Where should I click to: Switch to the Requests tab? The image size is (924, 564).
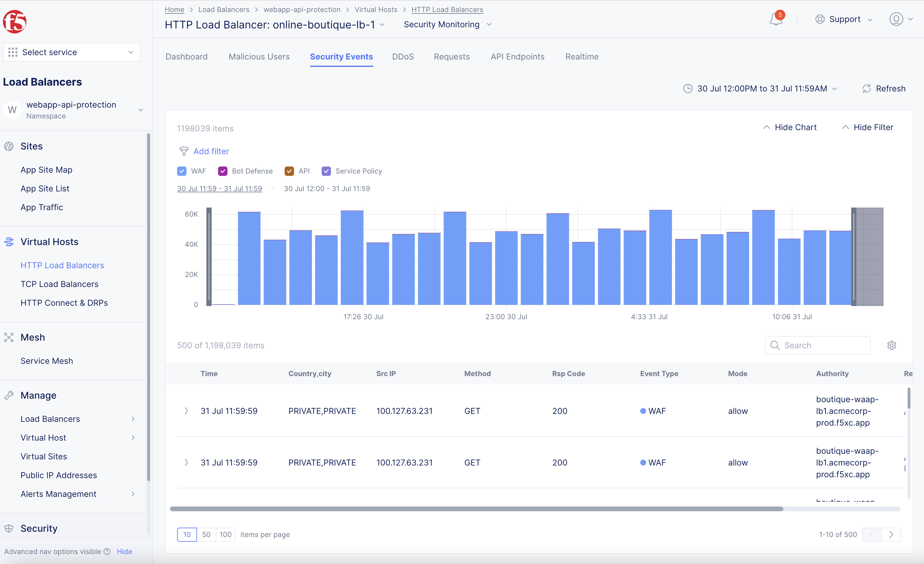[x=451, y=57]
